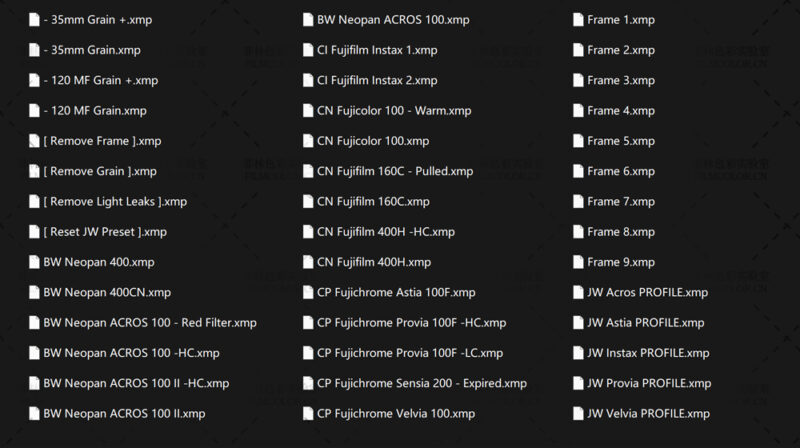Click BW Neopan ACROS 100 II -HC.xmp
The width and height of the screenshot is (800, 448).
tap(136, 383)
